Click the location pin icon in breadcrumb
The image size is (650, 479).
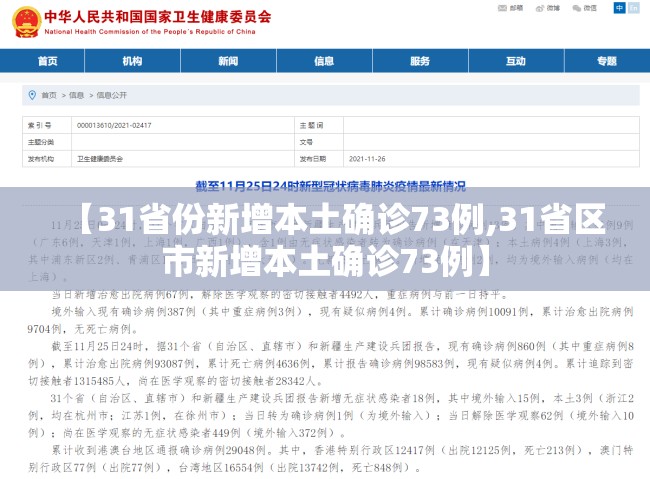tap(32, 95)
